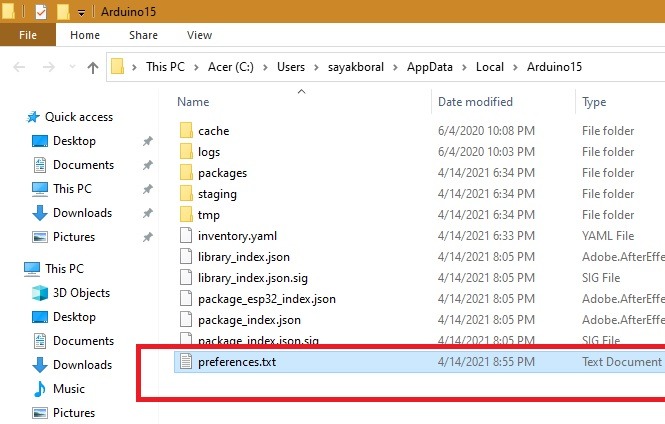The width and height of the screenshot is (665, 424).
Task: Select the packages folder icon
Action: point(186,173)
